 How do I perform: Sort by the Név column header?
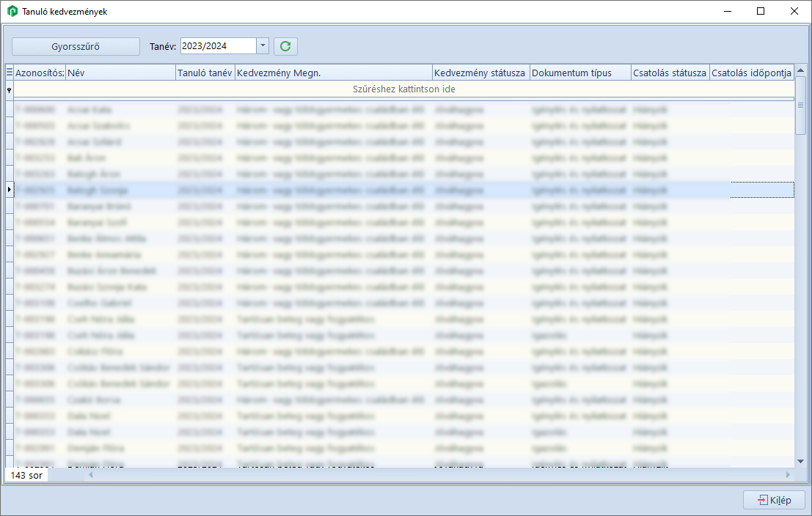[x=120, y=73]
